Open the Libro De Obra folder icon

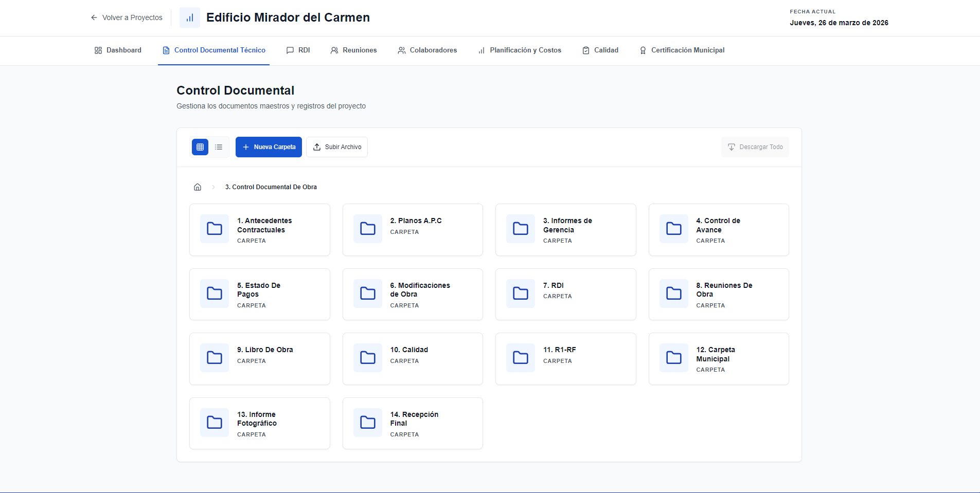click(215, 358)
